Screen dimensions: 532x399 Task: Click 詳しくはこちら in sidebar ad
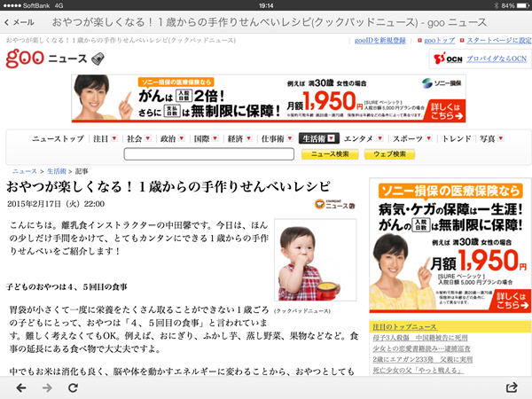point(512,301)
